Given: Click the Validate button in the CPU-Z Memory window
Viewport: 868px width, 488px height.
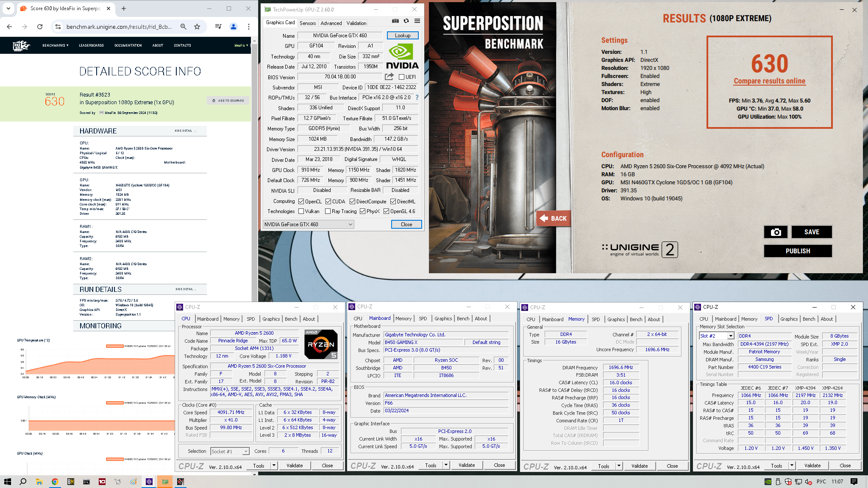Looking at the screenshot, I should point(639,466).
